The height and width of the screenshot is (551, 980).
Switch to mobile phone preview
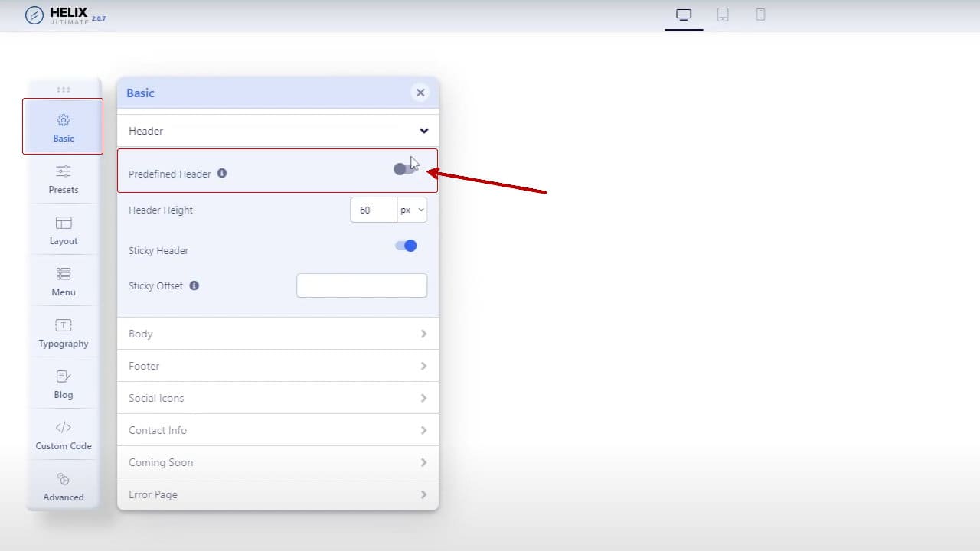pos(760,15)
